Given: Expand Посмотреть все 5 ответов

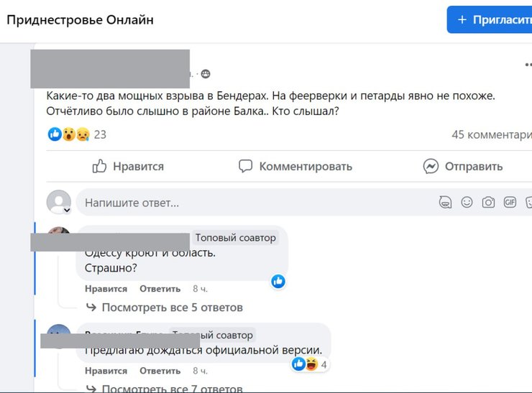Looking at the screenshot, I should tap(172, 308).
